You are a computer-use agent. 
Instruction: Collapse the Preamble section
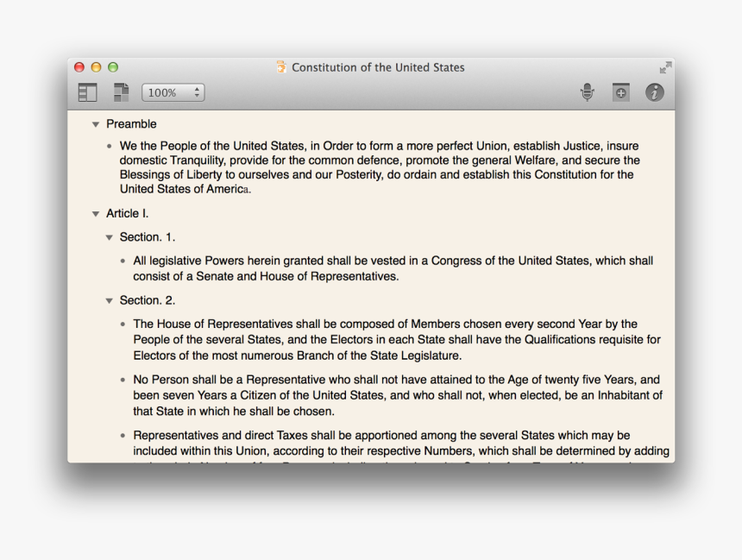95,124
